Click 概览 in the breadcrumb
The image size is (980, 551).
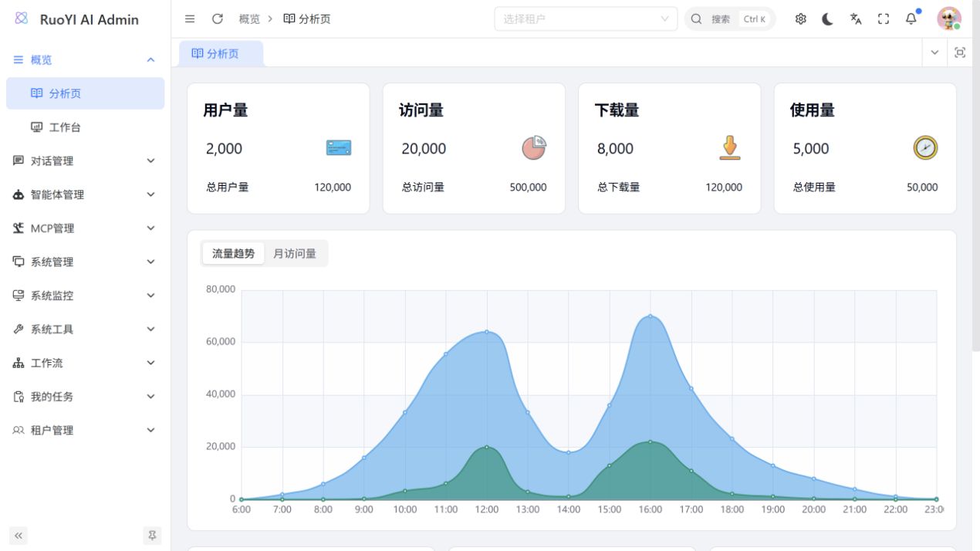tap(249, 19)
